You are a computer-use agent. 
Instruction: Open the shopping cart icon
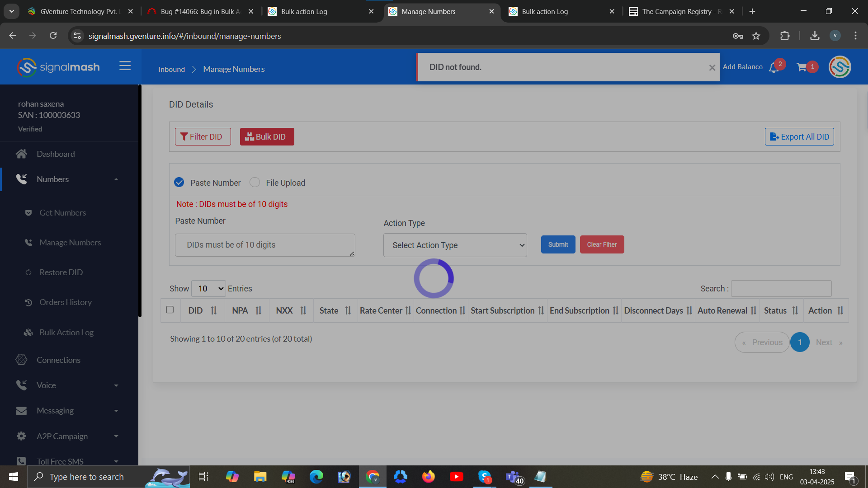pyautogui.click(x=802, y=67)
